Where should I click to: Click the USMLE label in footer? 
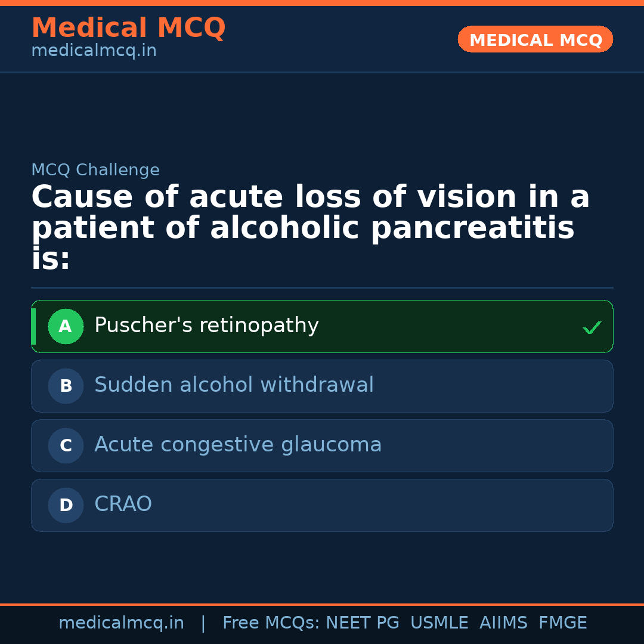coord(439,623)
